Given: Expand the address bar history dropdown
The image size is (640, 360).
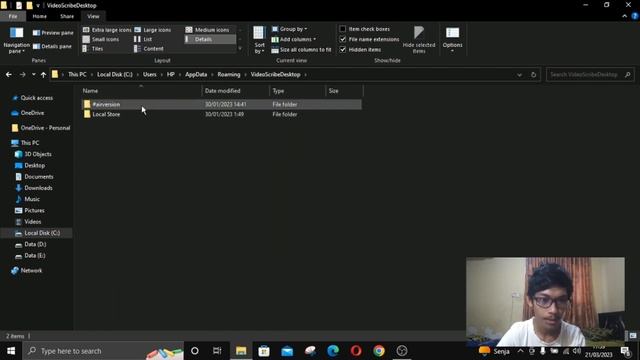Looking at the screenshot, I should pos(519,75).
